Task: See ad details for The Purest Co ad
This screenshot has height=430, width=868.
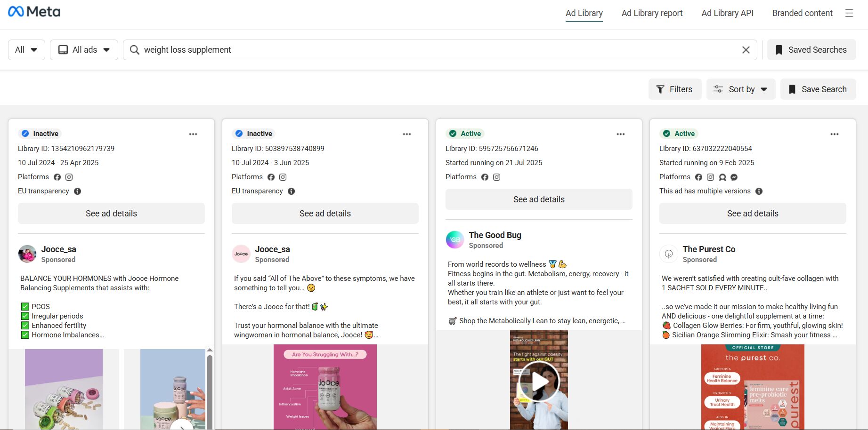Action: point(753,214)
